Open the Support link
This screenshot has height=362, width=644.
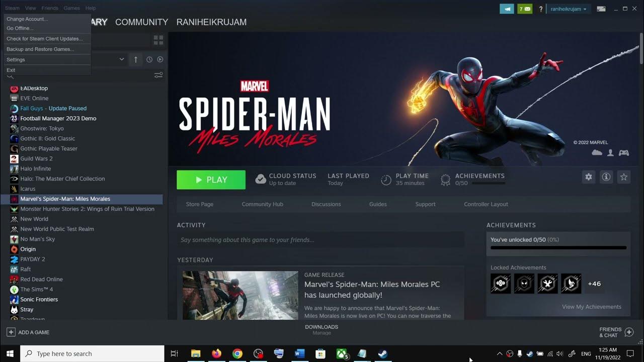click(x=425, y=204)
